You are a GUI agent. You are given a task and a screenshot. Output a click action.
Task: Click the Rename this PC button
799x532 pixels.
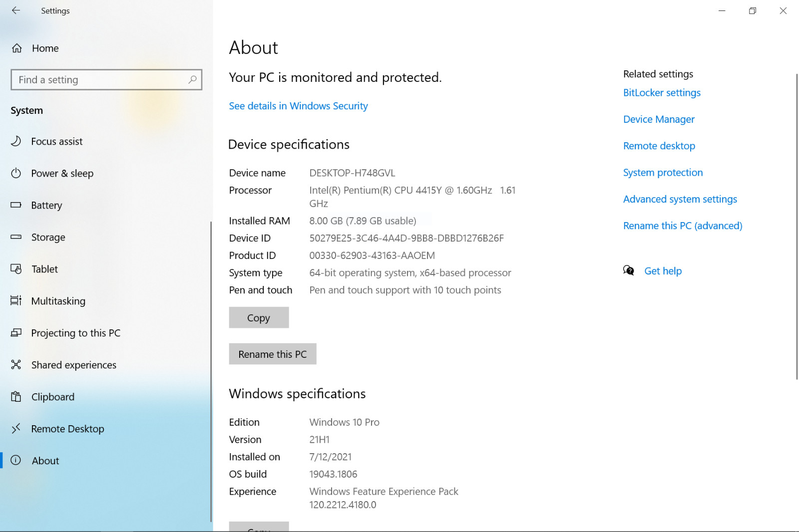coord(273,354)
